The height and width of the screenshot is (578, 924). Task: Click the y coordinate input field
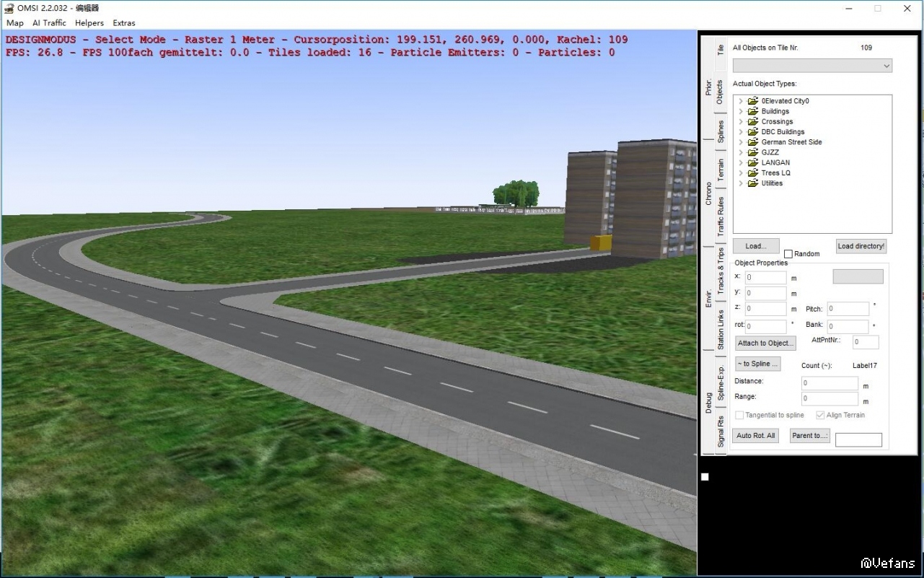click(766, 293)
